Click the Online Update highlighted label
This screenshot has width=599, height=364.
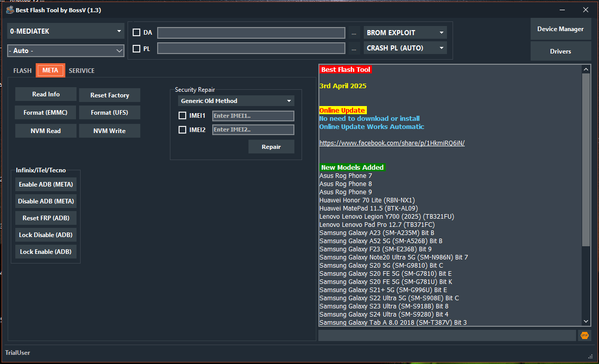click(x=343, y=110)
